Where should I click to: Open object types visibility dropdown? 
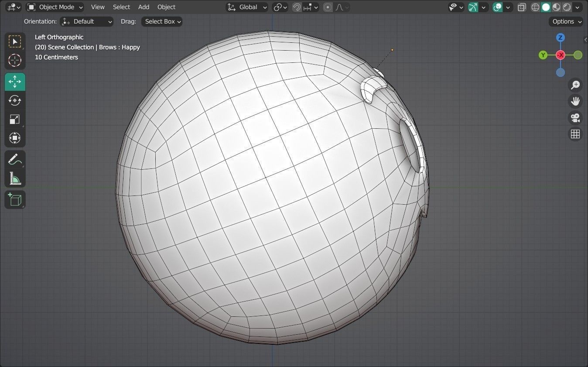tap(456, 7)
